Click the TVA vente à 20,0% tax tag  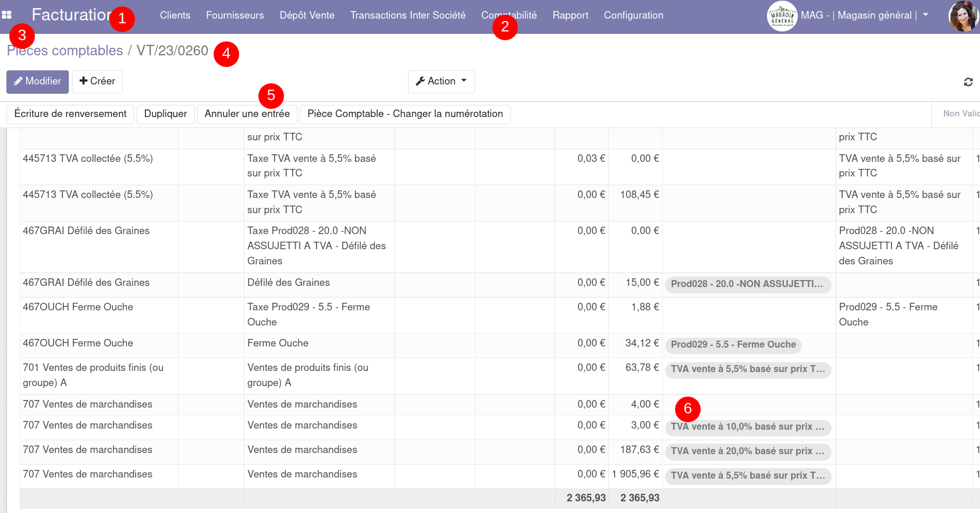coord(747,451)
